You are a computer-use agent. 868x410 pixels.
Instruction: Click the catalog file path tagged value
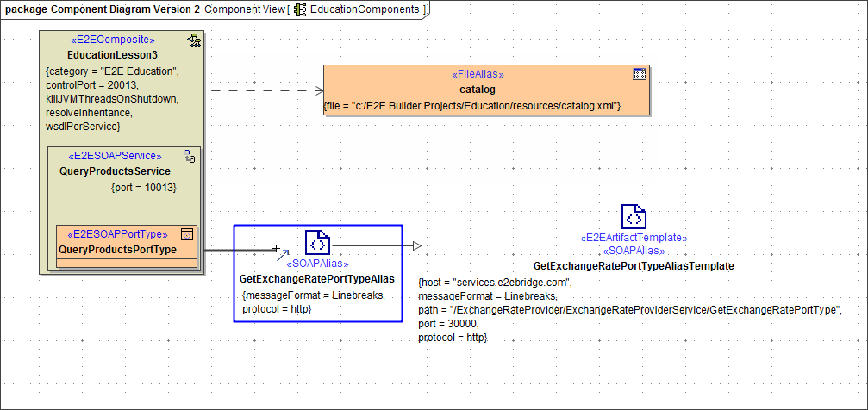pyautogui.click(x=472, y=105)
